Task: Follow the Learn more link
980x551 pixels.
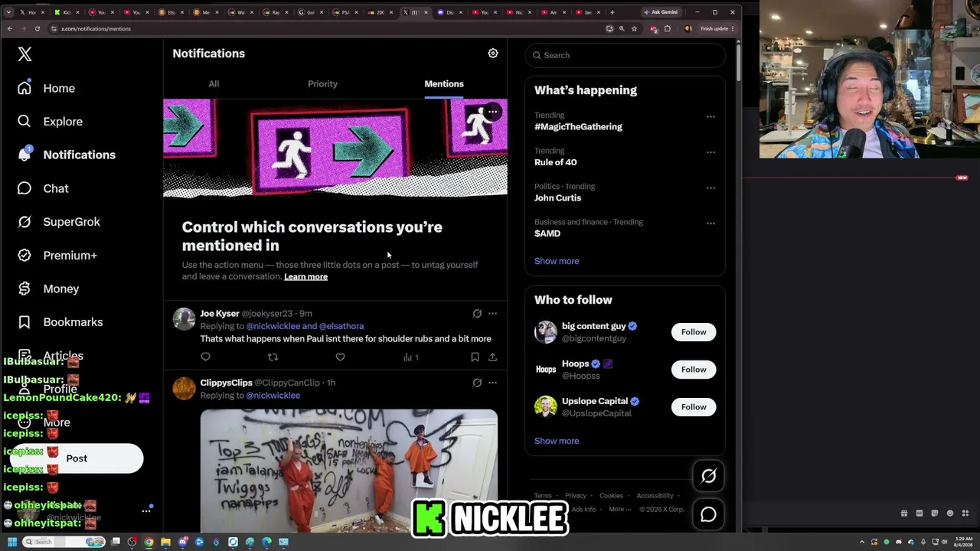Action: [305, 276]
